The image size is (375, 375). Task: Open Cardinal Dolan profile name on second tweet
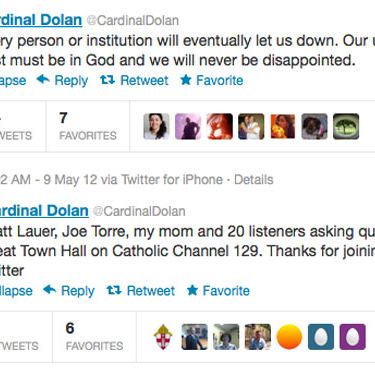pyautogui.click(x=44, y=211)
